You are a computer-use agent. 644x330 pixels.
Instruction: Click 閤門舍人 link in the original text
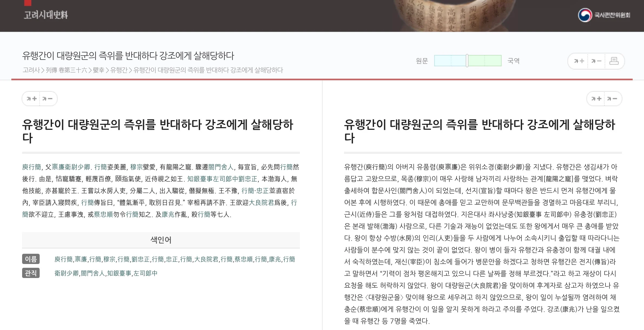(221, 167)
